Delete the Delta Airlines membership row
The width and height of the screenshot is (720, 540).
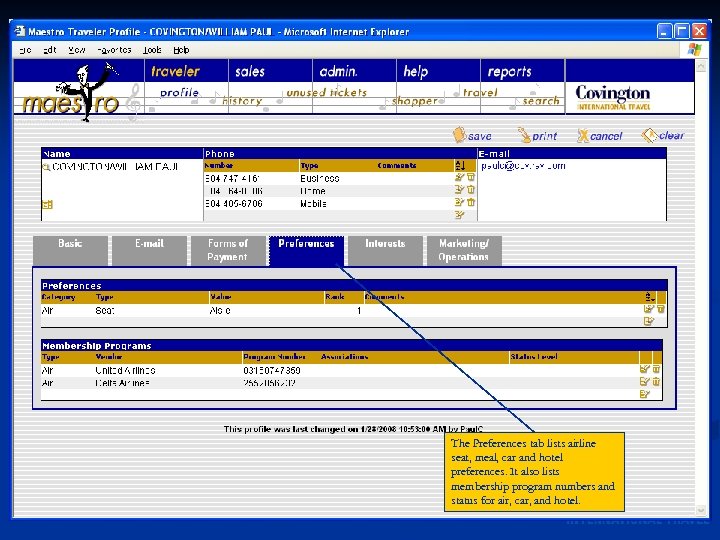point(657,381)
